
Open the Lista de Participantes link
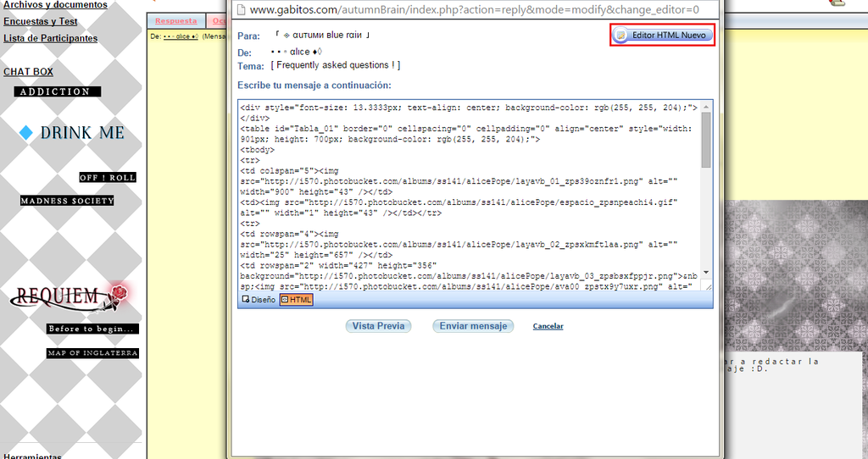(x=50, y=38)
